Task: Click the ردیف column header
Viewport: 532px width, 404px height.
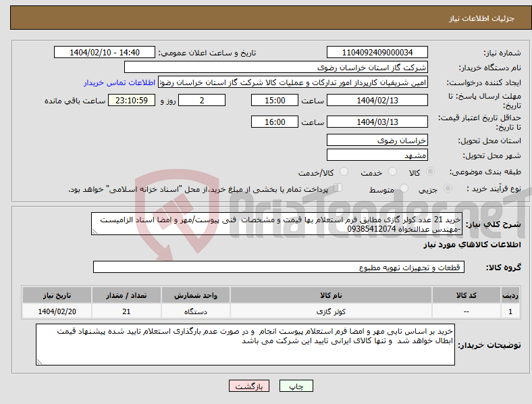Action: click(x=510, y=295)
